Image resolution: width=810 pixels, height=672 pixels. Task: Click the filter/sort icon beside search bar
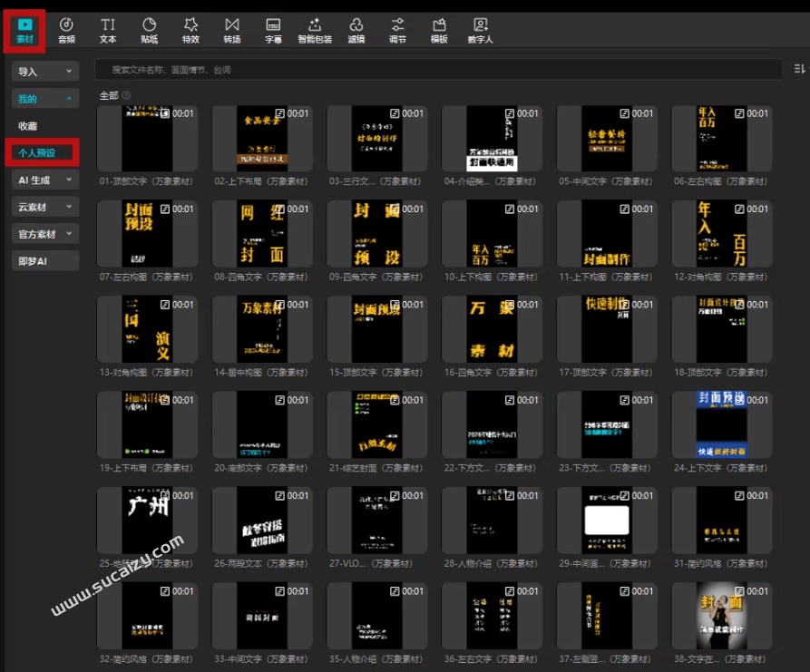click(799, 69)
